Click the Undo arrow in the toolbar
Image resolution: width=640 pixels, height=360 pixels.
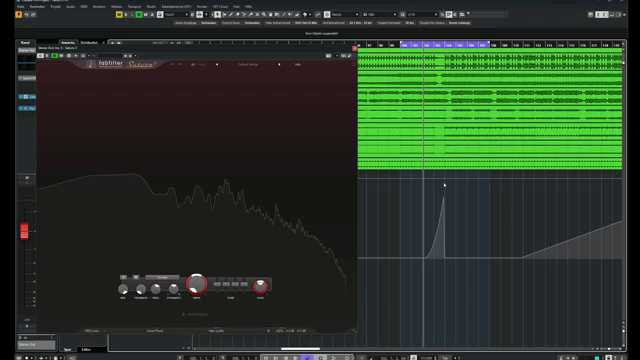point(27,15)
